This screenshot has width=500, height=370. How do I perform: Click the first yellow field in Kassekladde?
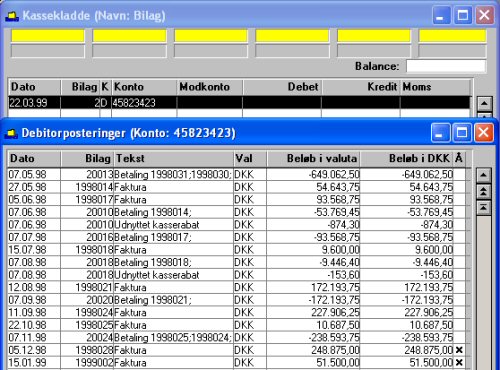(x=48, y=36)
